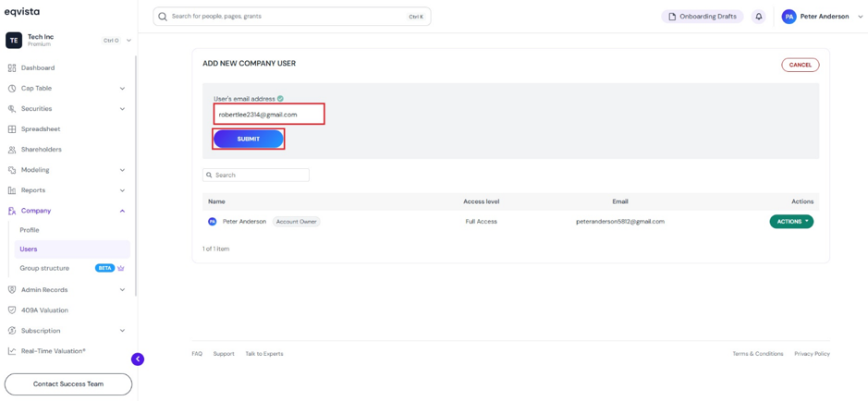Open the FAQ footer link
Viewport: 868px width, 401px height.
coord(197,354)
